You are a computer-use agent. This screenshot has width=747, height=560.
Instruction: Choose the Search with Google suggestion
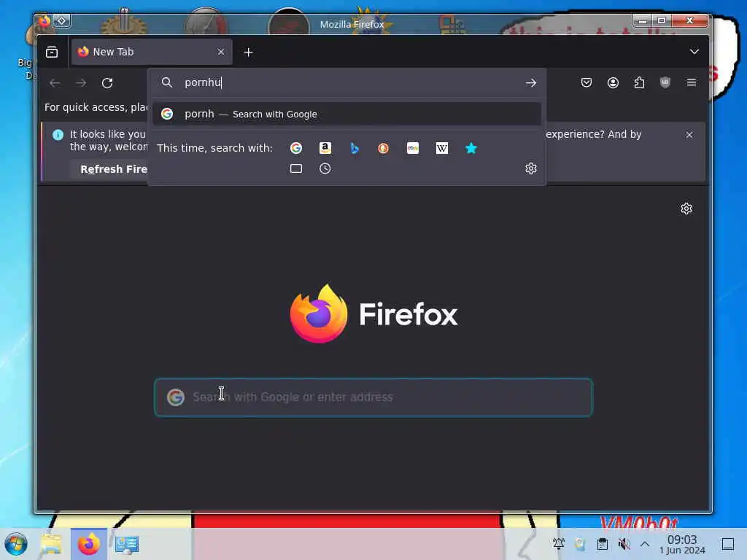pyautogui.click(x=347, y=114)
